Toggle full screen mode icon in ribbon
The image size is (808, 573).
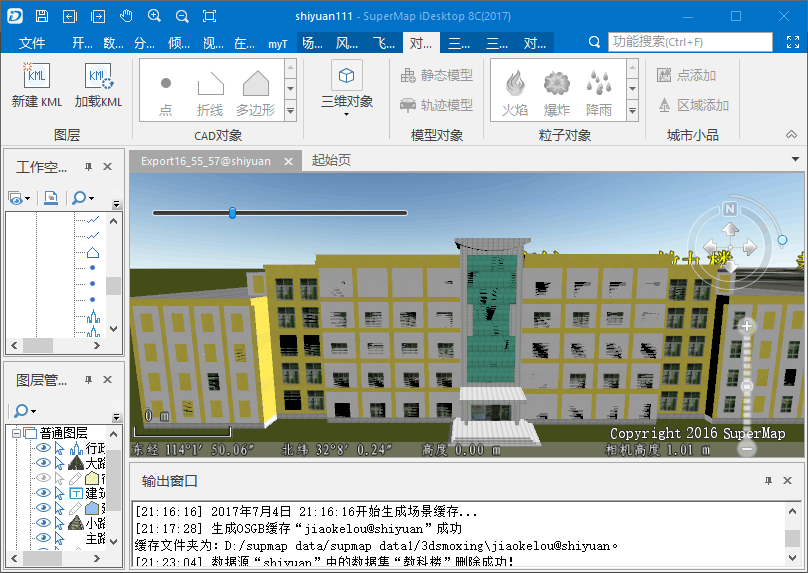pyautogui.click(x=793, y=42)
